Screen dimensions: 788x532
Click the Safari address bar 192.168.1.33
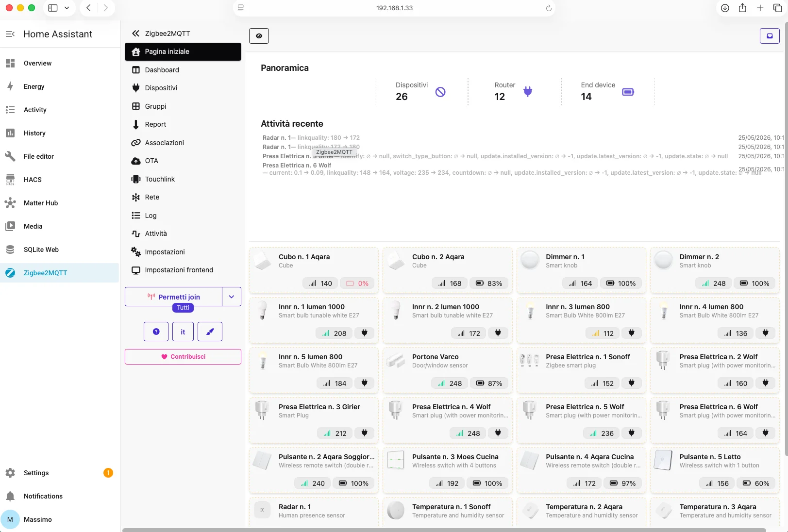pos(394,8)
